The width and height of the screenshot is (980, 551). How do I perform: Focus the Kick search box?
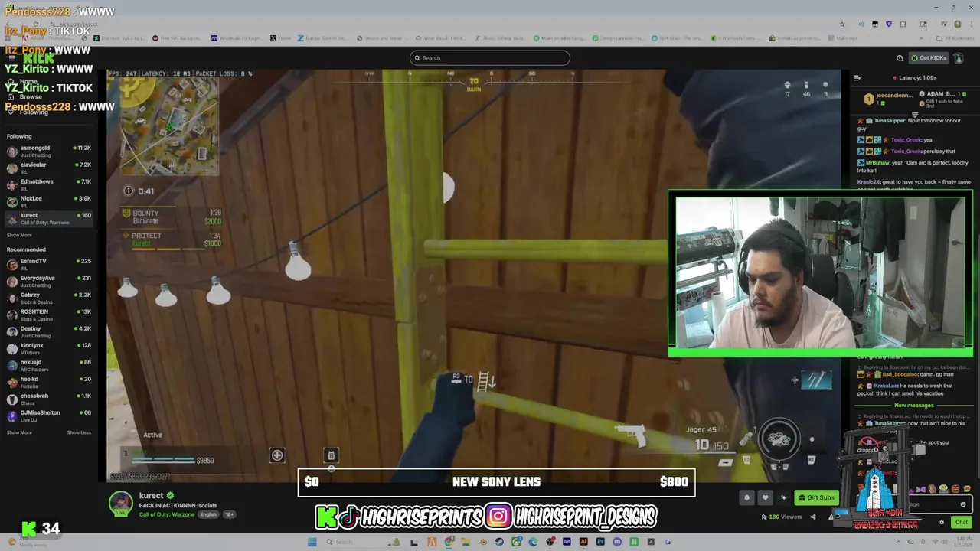point(490,58)
